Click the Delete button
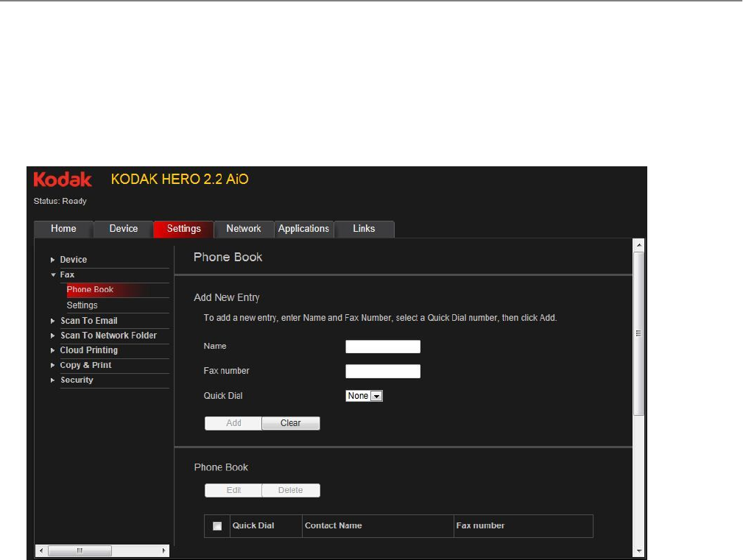This screenshot has height=560, width=743. click(290, 490)
